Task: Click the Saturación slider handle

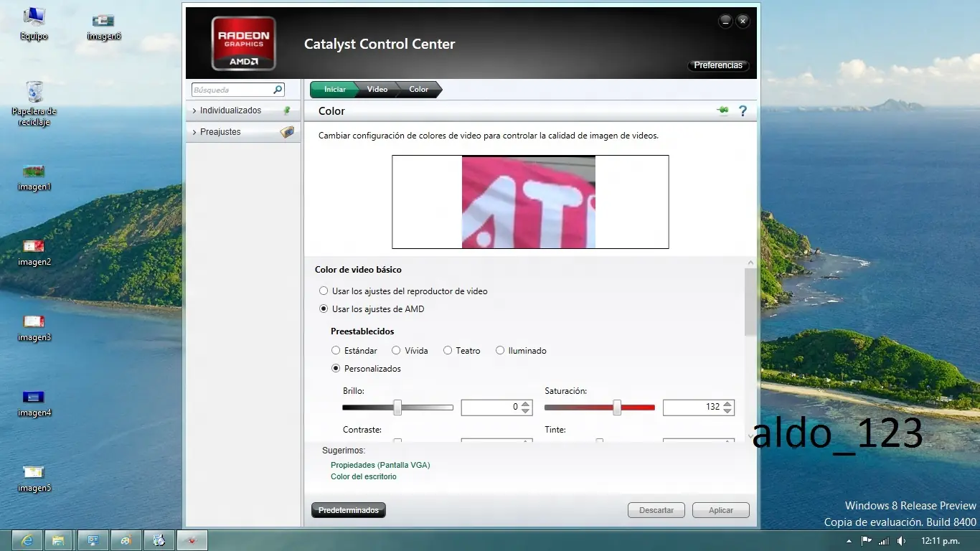Action: (x=617, y=408)
